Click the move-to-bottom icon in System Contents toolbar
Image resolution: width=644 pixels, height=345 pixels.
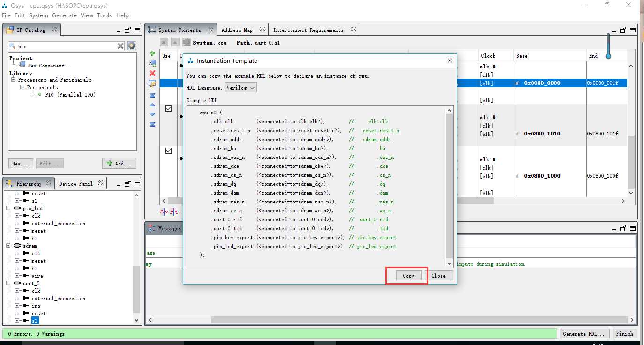coord(152,124)
